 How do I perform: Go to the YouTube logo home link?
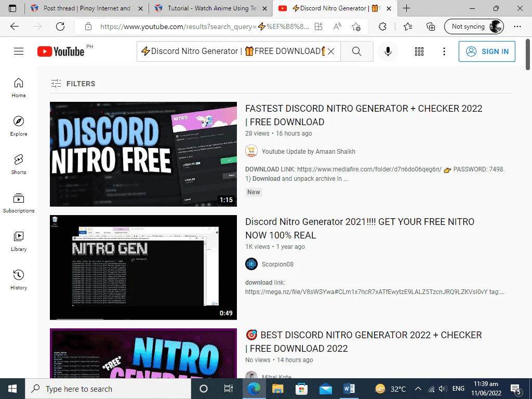point(61,51)
